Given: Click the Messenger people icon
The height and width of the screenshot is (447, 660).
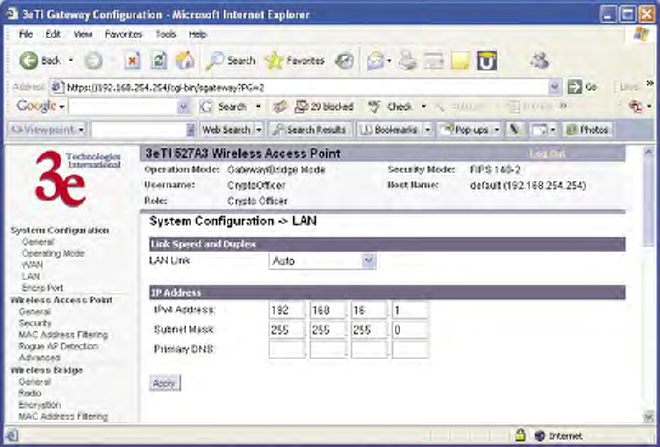Looking at the screenshot, I should 539,61.
